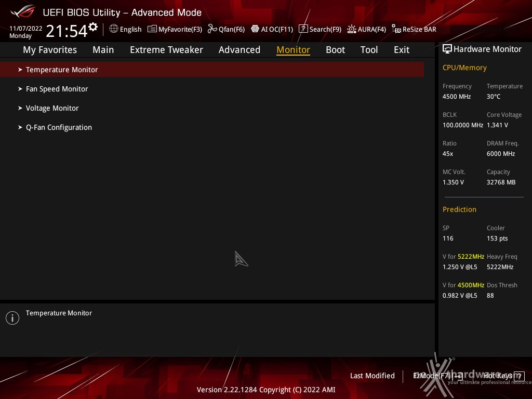Click the 1.350 V MC voltage
532x399 pixels.
pos(453,182)
